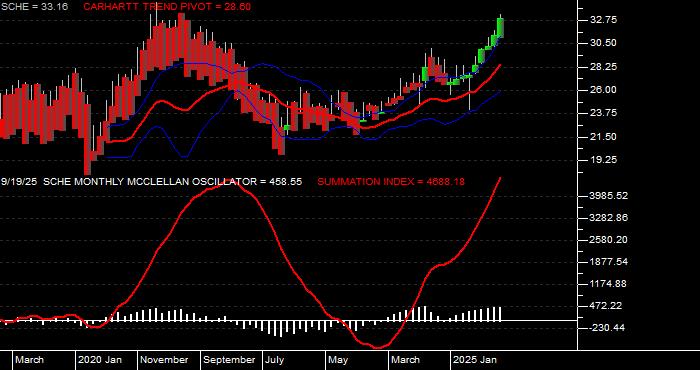Viewport: 700px width, 370px height.
Task: Click the July marker on the time axis
Action: coord(274,360)
